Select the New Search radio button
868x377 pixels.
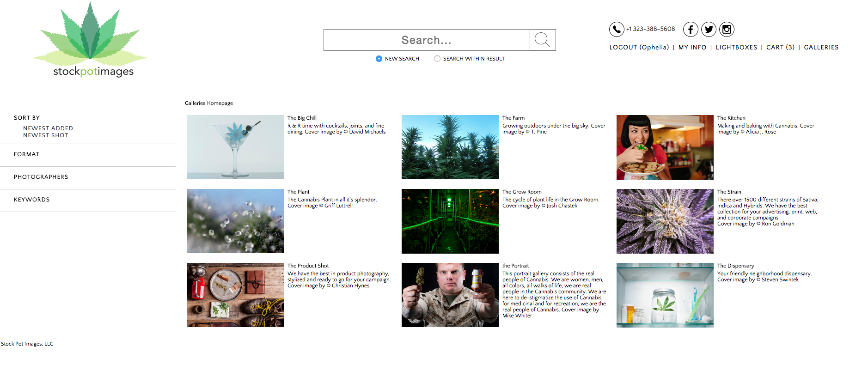pos(379,59)
